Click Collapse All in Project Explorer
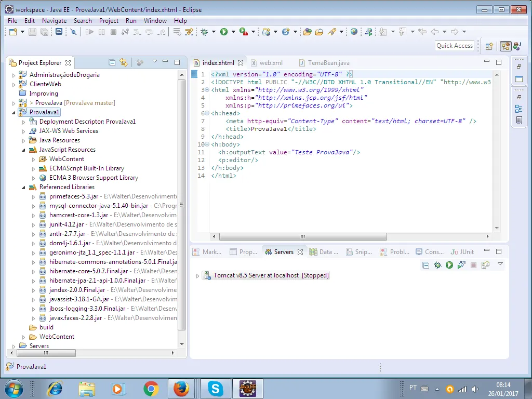This screenshot has width=532, height=399. pyautogui.click(x=112, y=63)
